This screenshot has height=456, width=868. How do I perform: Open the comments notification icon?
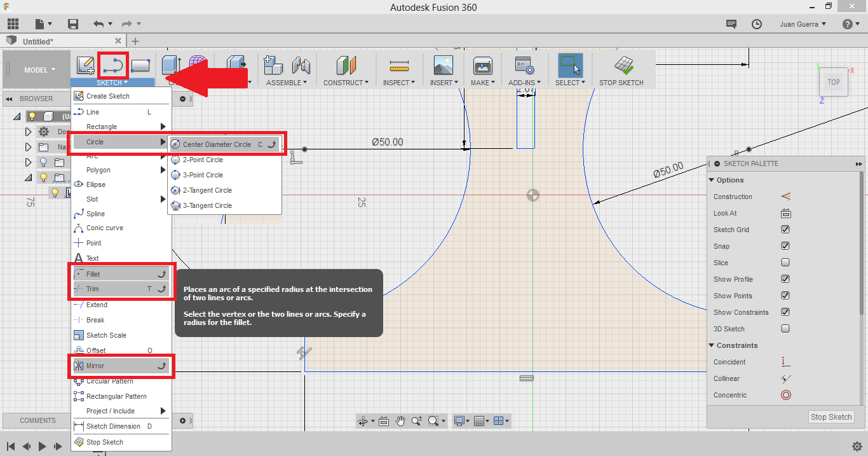coord(731,24)
